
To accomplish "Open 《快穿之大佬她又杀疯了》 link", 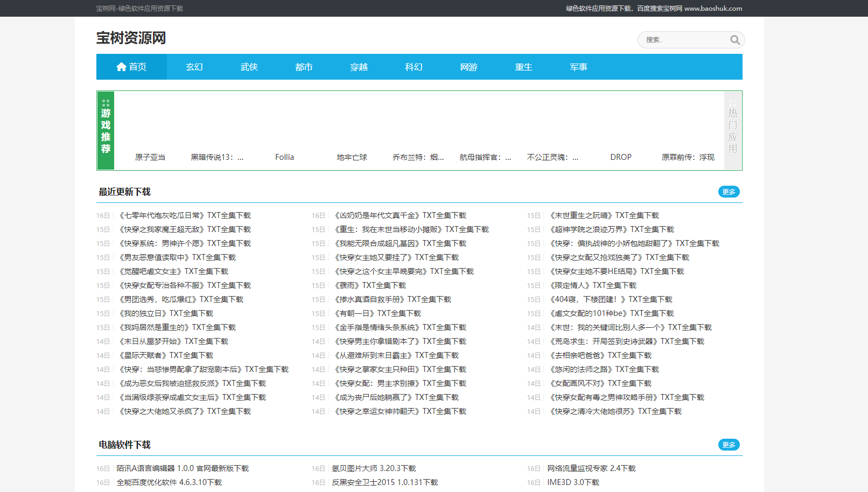I will click(x=184, y=411).
